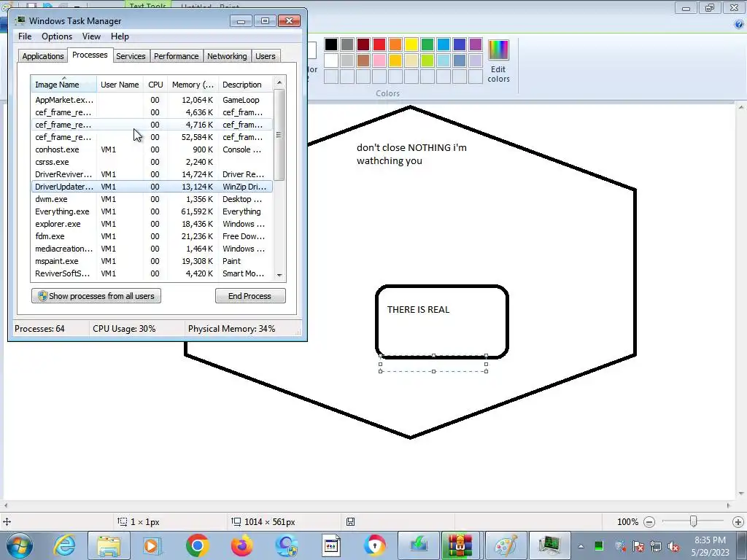
Task: Switch to Paint via taskbar palette icon
Action: point(506,545)
